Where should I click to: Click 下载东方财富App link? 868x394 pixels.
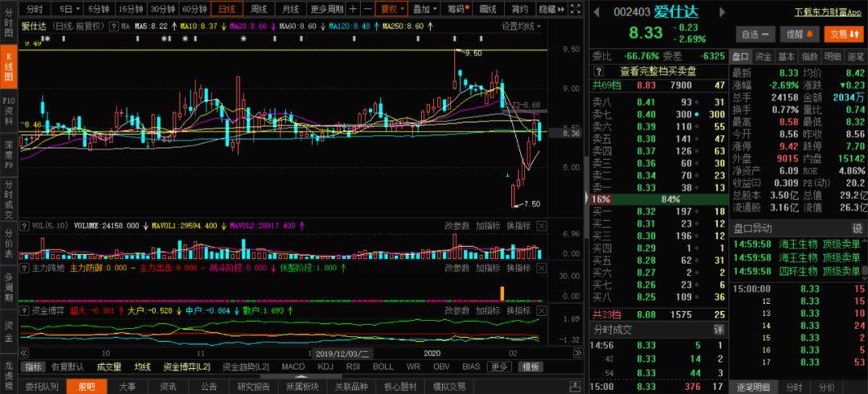[829, 12]
